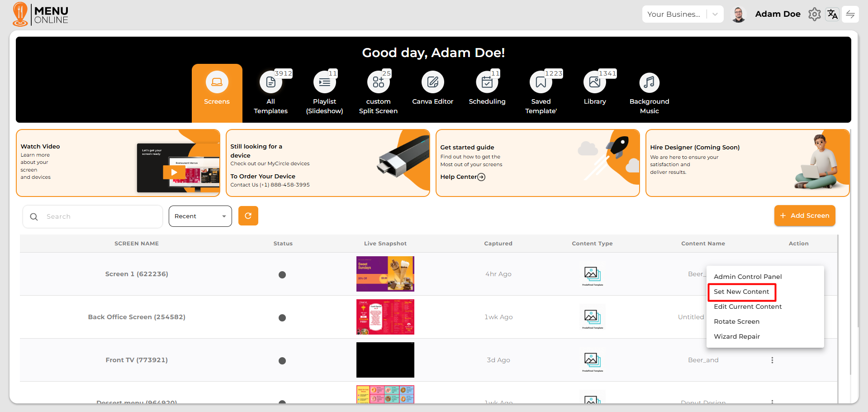Open the All Templates icon
The width and height of the screenshot is (868, 412).
270,82
